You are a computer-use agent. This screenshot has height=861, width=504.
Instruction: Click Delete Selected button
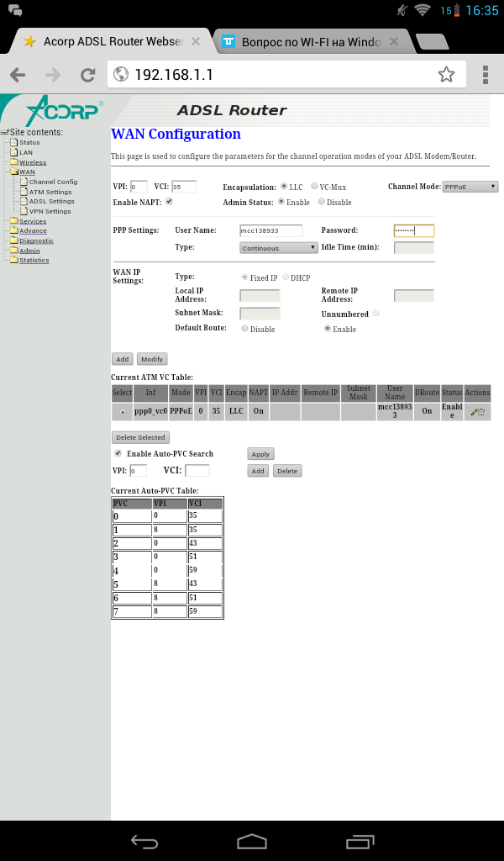click(140, 437)
